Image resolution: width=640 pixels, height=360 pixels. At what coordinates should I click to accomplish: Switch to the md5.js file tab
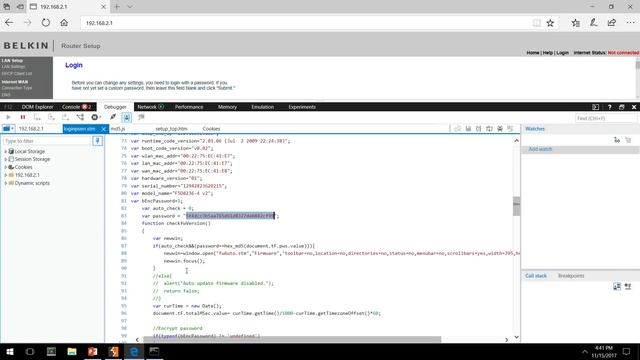[x=118, y=129]
